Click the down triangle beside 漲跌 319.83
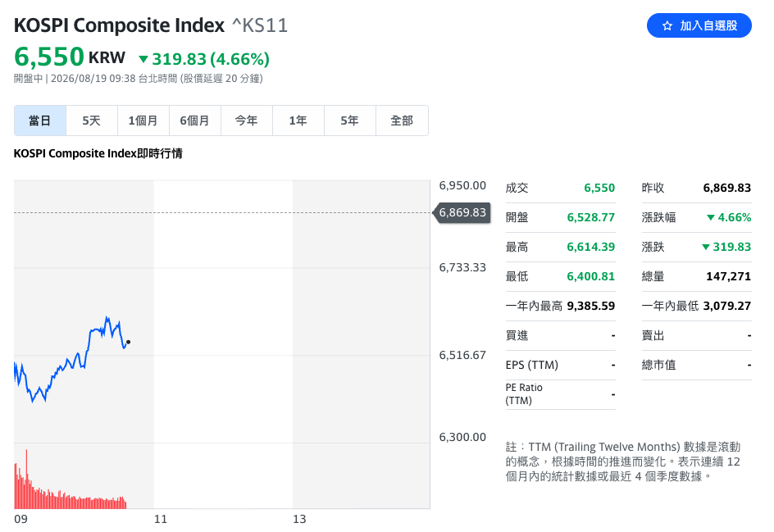 pyautogui.click(x=706, y=248)
